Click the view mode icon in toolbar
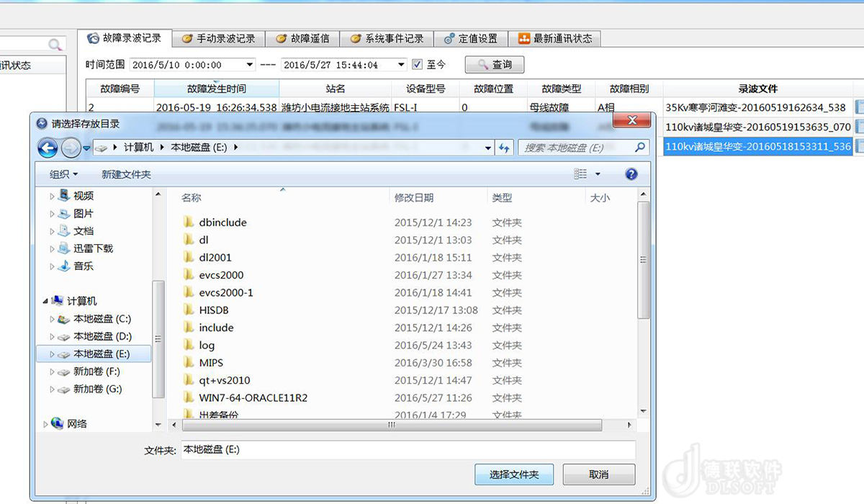Screen dimensions: 864x504 (580, 174)
